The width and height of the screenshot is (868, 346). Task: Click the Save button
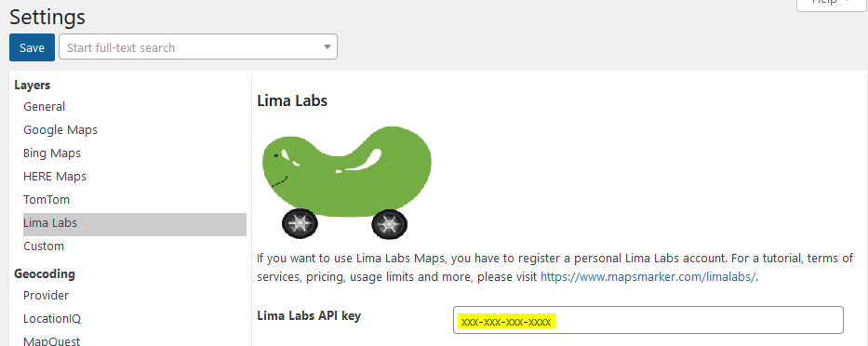tap(33, 47)
